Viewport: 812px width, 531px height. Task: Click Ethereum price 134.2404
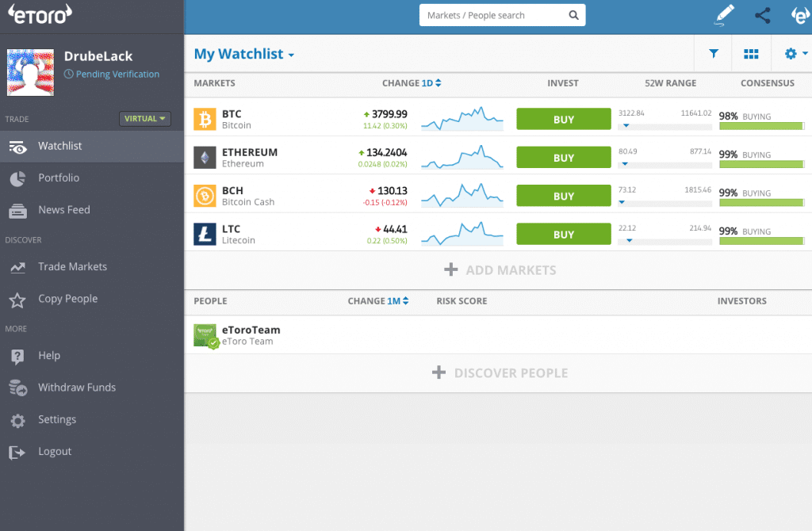386,152
